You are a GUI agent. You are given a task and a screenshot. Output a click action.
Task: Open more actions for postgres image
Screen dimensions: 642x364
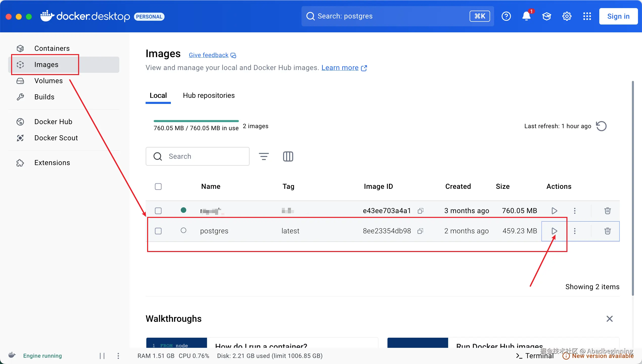[x=575, y=231]
